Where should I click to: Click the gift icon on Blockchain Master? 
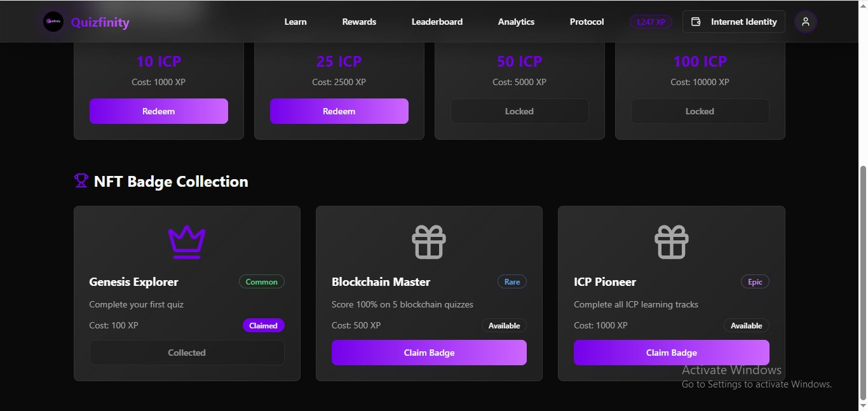pos(429,242)
